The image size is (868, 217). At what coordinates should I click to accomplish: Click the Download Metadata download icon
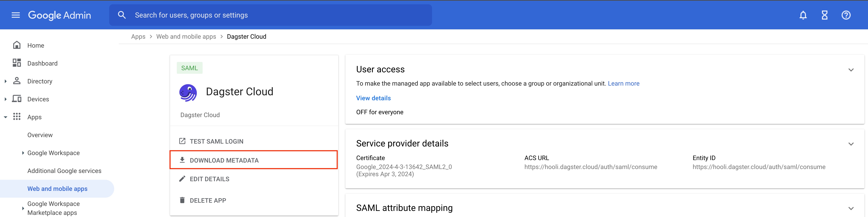[x=182, y=160]
